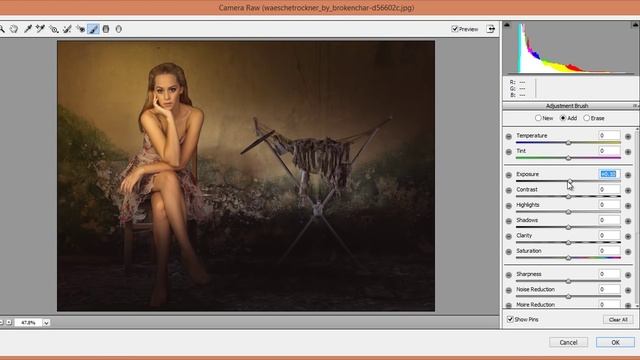The height and width of the screenshot is (360, 640).
Task: Click the Contrast slider handle
Action: pyautogui.click(x=568, y=197)
